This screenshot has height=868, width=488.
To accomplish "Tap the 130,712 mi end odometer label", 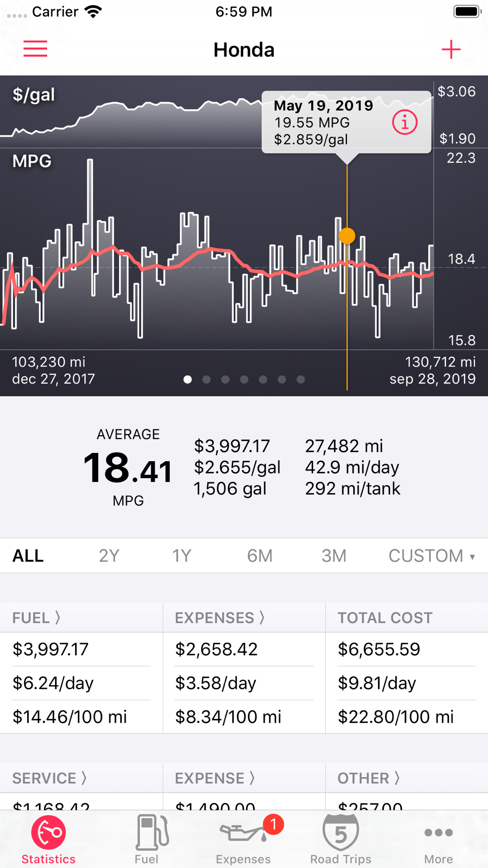I will [440, 362].
